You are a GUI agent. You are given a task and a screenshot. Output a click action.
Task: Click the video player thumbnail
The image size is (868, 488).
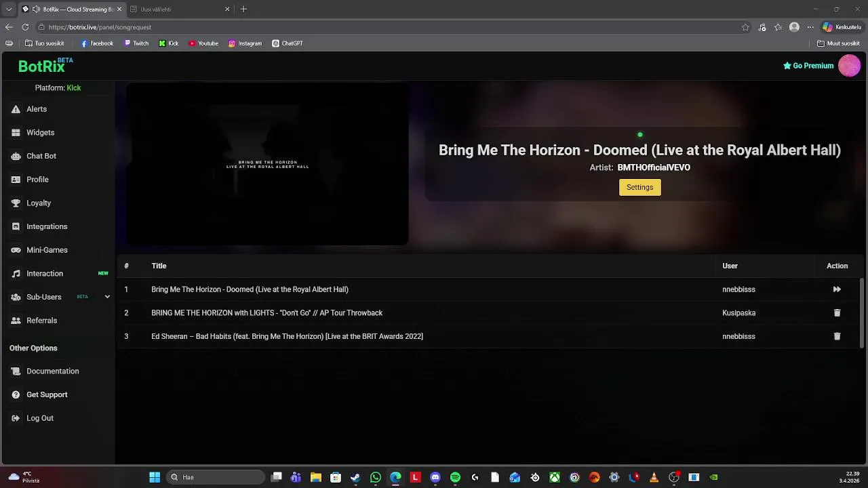pos(267,164)
